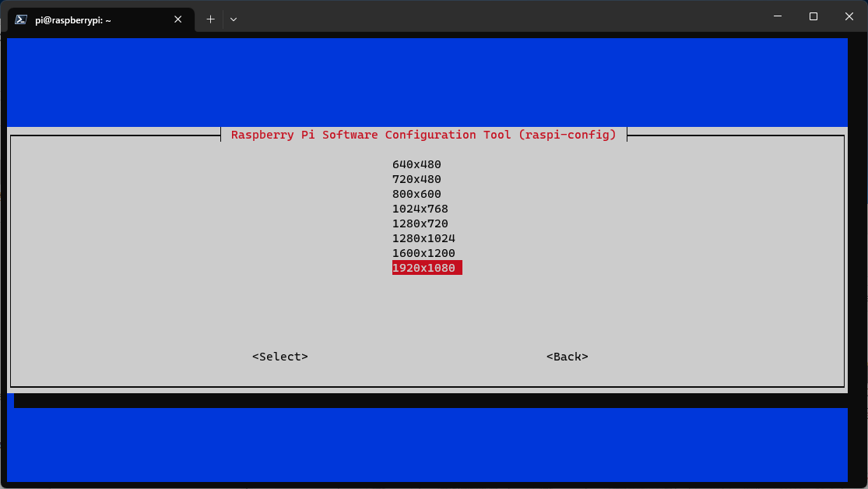Image resolution: width=868 pixels, height=489 pixels.
Task: Choose the 1280x720 resolution option
Action: 420,223
